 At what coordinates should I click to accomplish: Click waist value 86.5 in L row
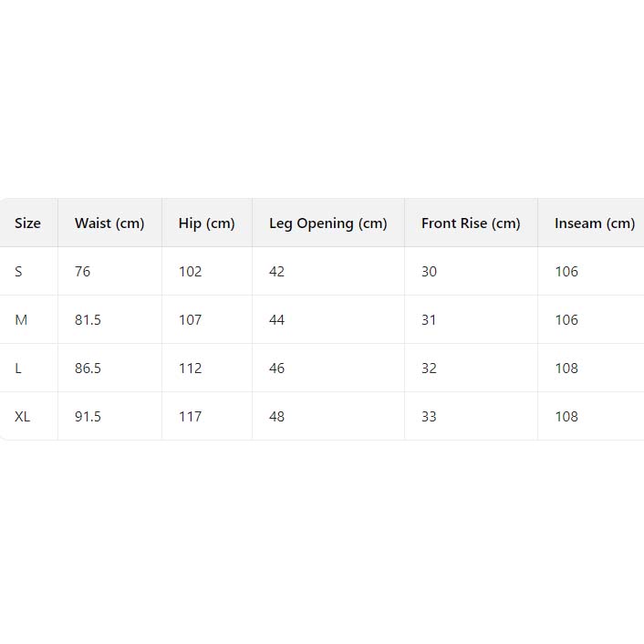click(x=88, y=369)
